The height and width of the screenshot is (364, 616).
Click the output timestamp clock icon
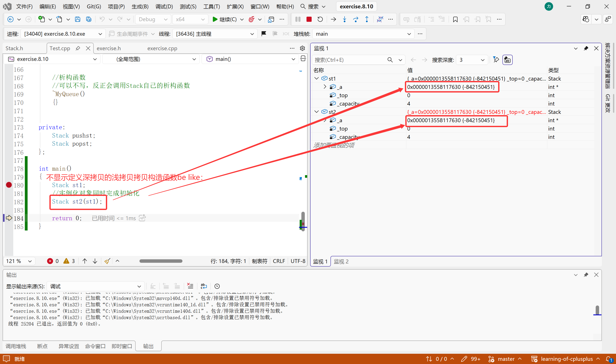click(217, 286)
